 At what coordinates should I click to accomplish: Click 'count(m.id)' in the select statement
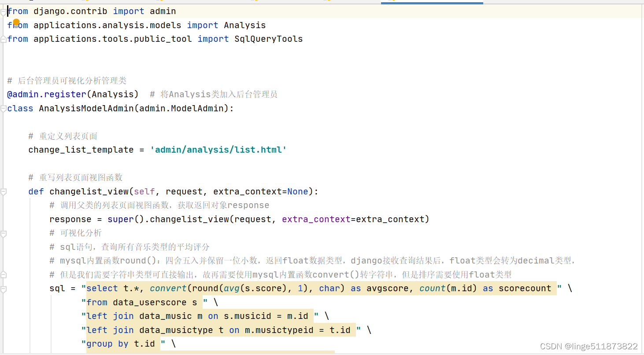[448, 288]
